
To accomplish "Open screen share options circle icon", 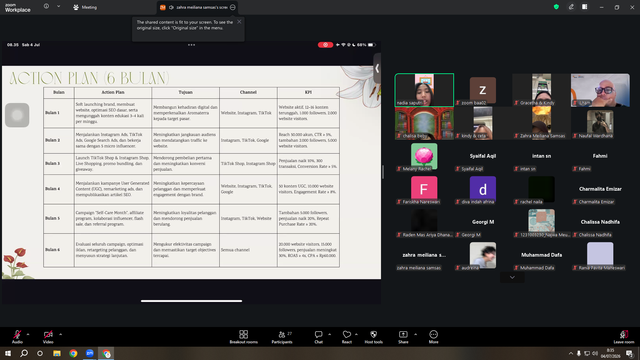I will (233, 7).
